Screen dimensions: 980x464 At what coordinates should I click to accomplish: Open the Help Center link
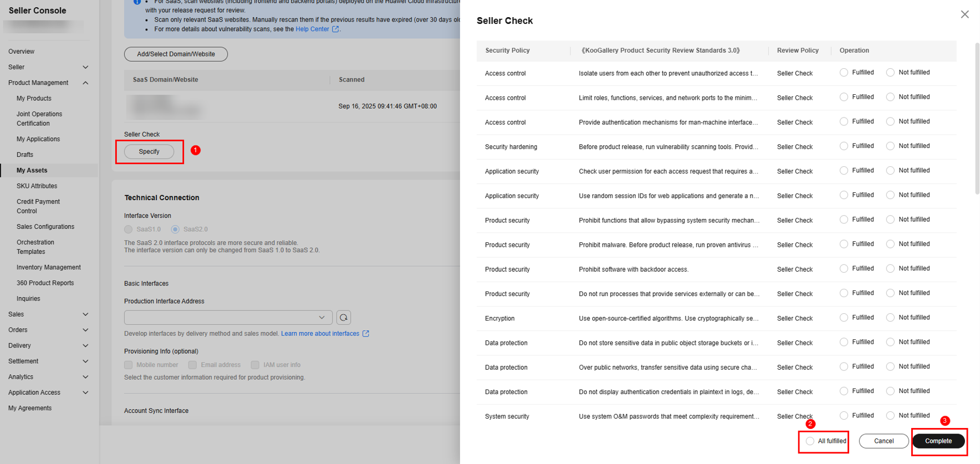[x=312, y=29]
